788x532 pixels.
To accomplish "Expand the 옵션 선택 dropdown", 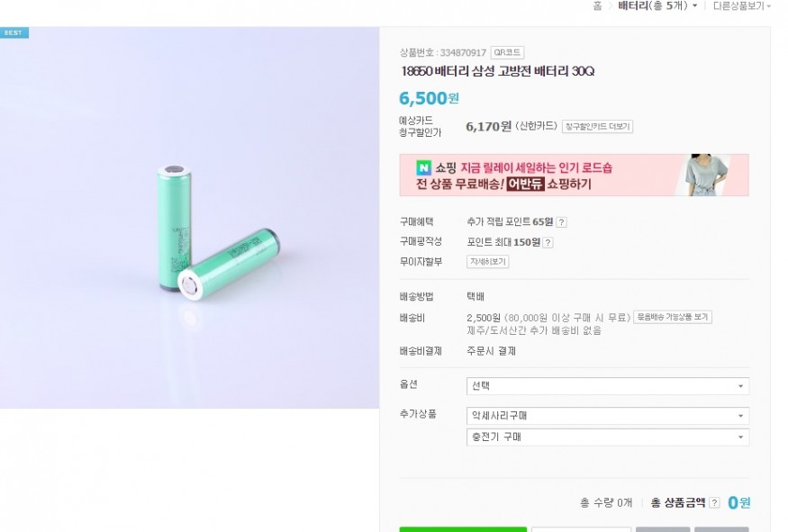I will (x=608, y=386).
